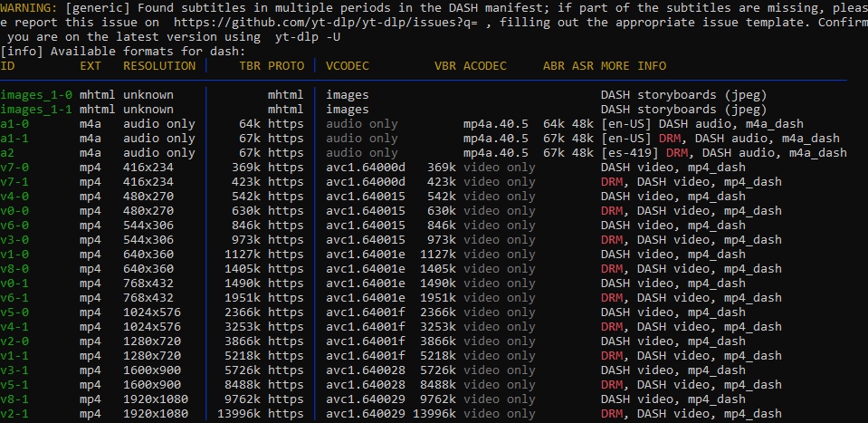
Task: Click the format ID v8-0
Action: coord(14,268)
